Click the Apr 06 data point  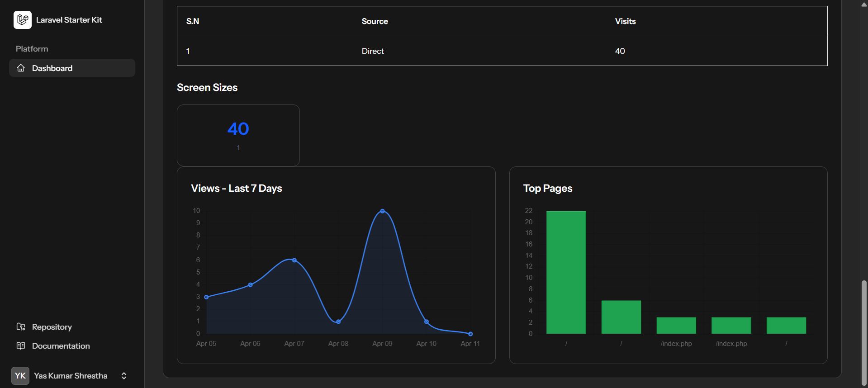pos(251,285)
